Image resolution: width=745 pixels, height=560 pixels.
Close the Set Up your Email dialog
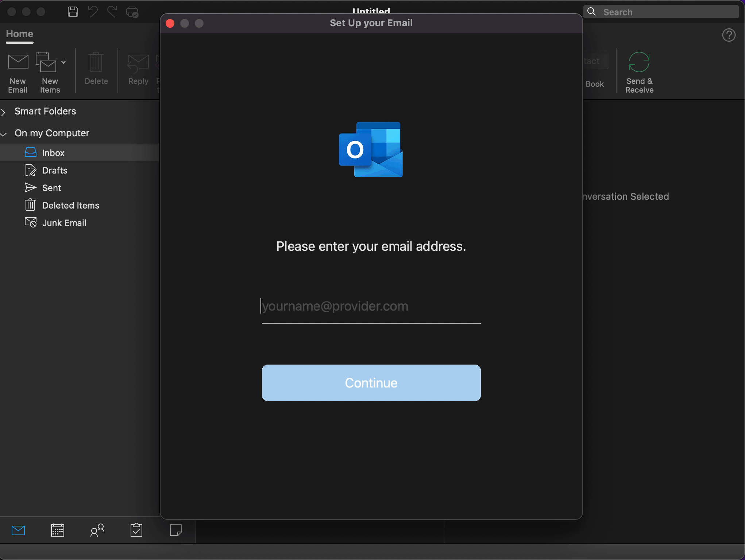170,23
